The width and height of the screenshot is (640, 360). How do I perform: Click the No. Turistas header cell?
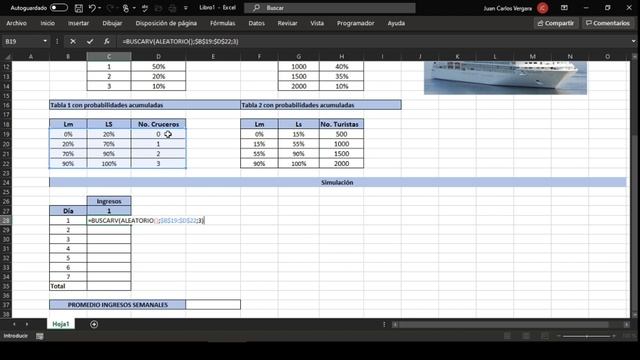341,124
